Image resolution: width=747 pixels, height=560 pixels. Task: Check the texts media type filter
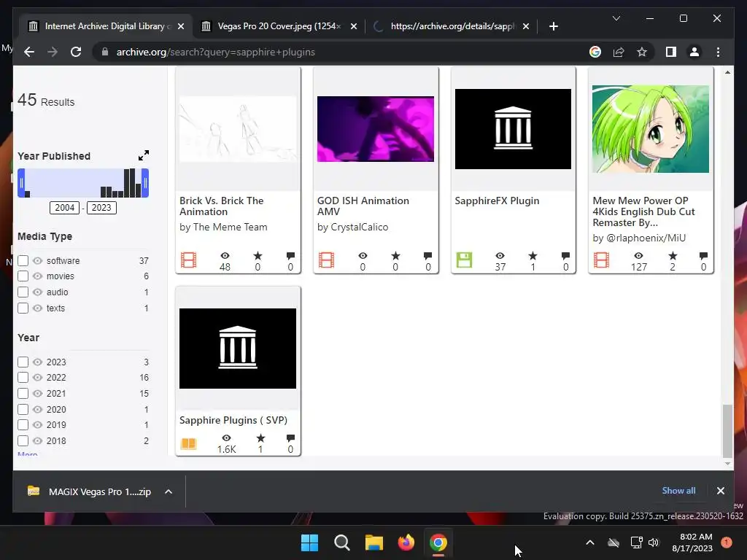(x=23, y=308)
